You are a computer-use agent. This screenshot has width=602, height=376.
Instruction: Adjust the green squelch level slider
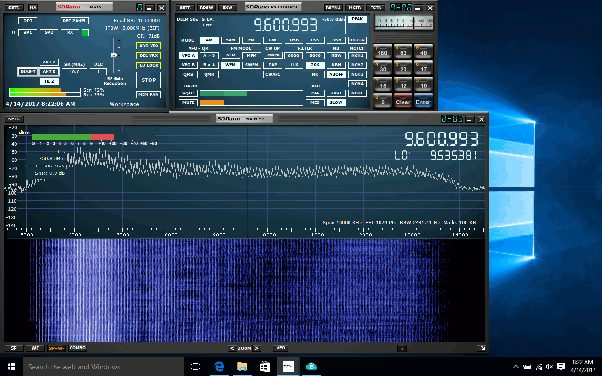251,93
